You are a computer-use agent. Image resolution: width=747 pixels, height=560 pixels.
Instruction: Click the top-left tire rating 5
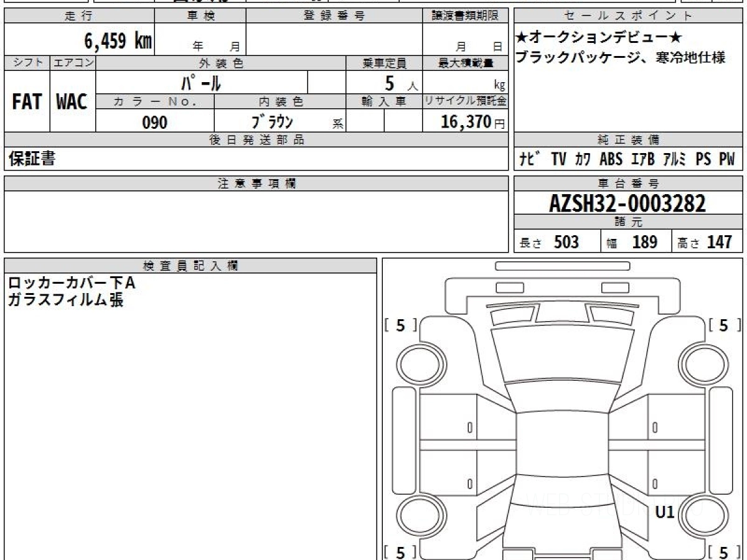point(400,325)
